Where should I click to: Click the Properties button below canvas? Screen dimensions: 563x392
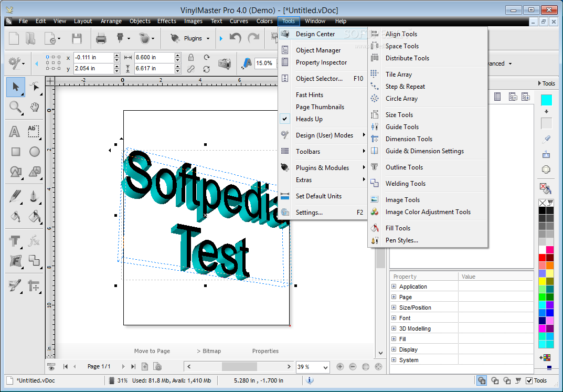coord(265,351)
